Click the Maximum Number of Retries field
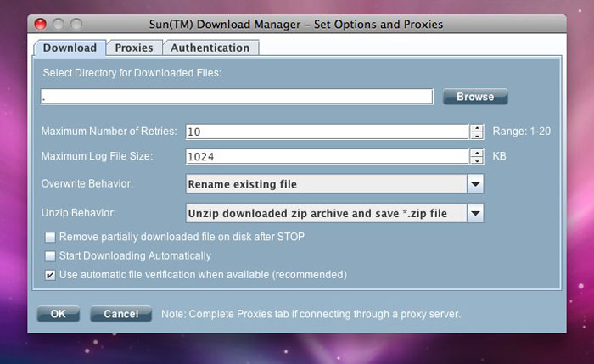The image size is (594, 364). coord(326,132)
